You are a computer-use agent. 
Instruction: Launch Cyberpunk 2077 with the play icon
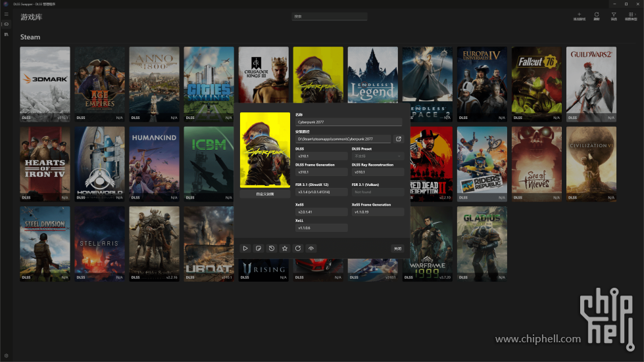(x=245, y=248)
